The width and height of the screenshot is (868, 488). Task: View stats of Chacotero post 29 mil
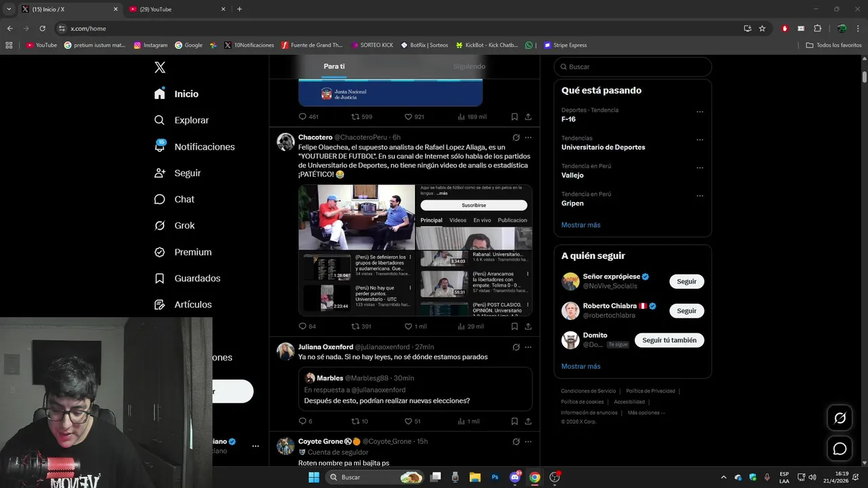click(x=471, y=326)
